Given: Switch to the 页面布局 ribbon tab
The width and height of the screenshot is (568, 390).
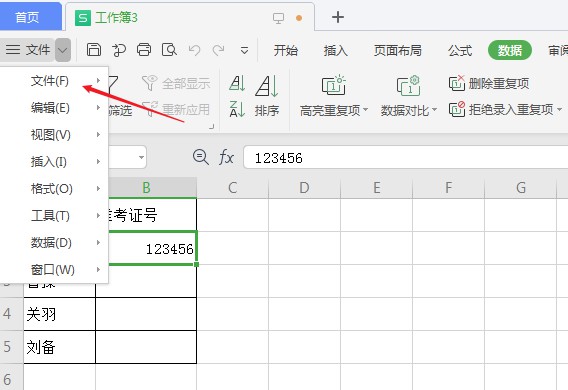Looking at the screenshot, I should 397,50.
